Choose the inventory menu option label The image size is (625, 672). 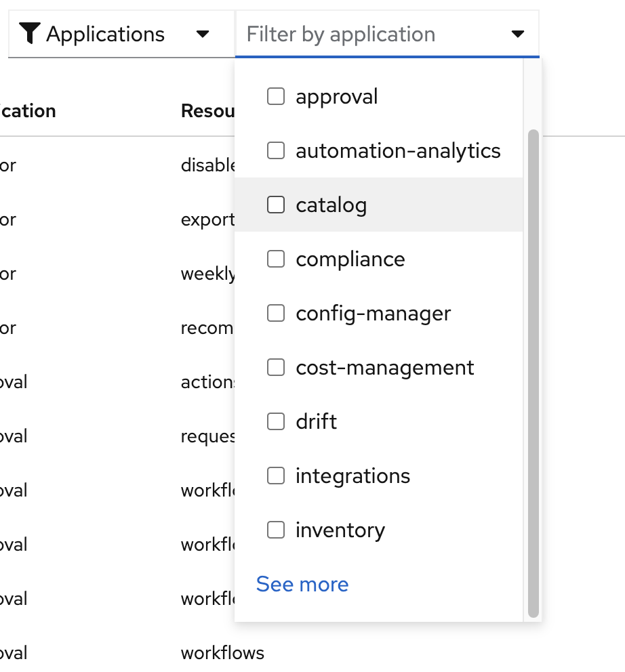point(340,530)
